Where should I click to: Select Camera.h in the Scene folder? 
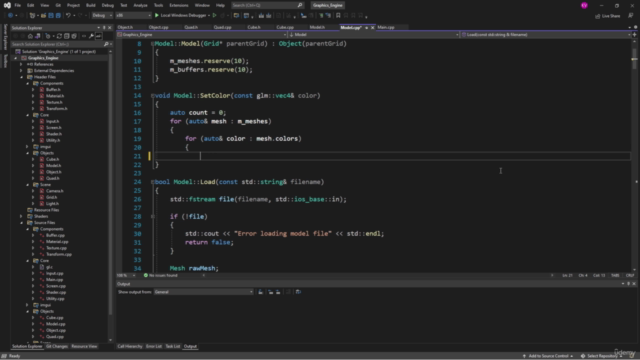click(x=54, y=191)
